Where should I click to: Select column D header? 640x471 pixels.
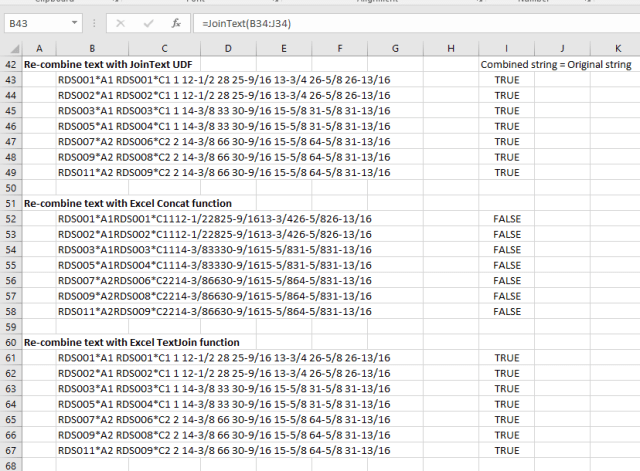[228, 48]
